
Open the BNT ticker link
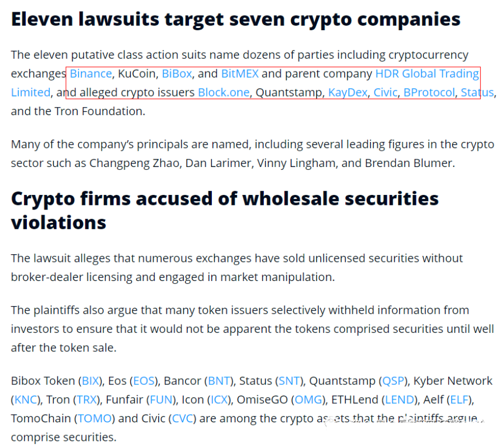(219, 381)
